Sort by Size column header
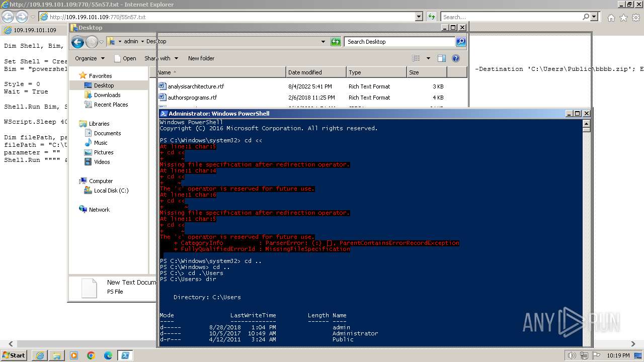Viewport: 644px width, 362px height. click(x=426, y=72)
